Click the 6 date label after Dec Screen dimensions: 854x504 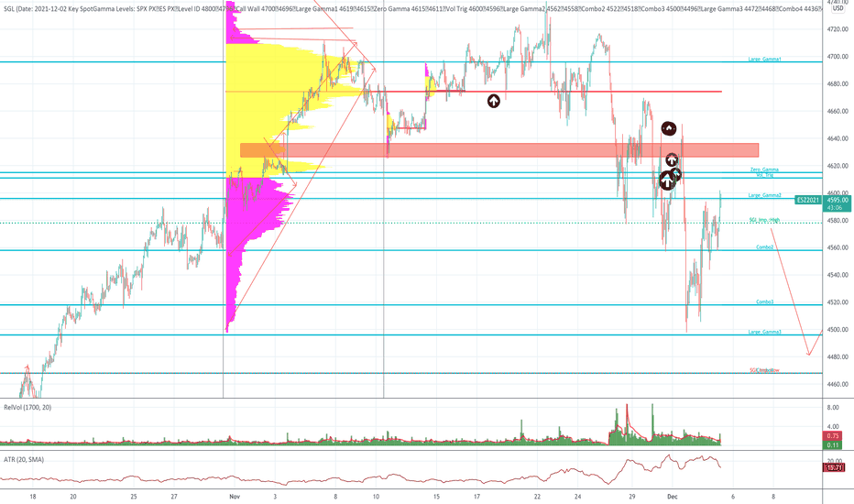733,497
